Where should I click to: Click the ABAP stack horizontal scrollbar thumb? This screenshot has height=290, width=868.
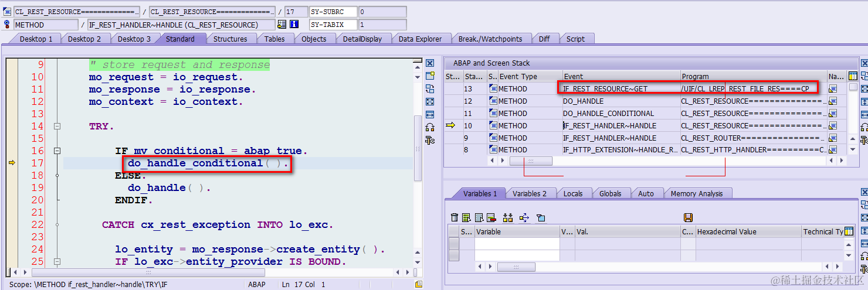click(x=531, y=161)
